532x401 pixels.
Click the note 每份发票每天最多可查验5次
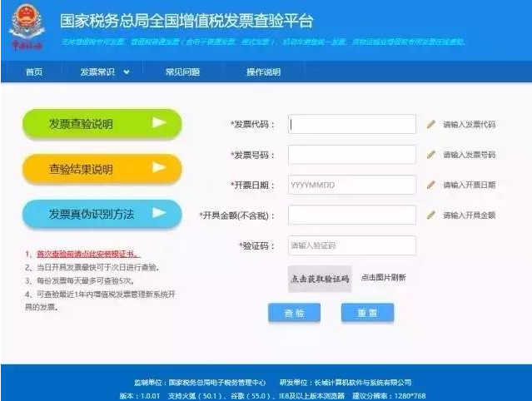(x=86, y=280)
